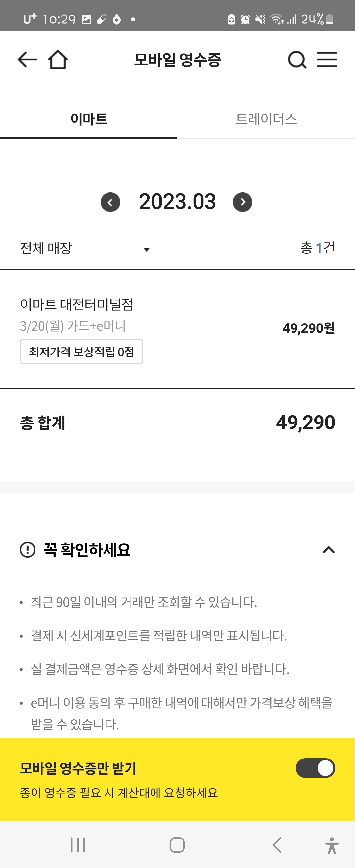Go to previous month
The width and height of the screenshot is (355, 868).
pos(110,202)
